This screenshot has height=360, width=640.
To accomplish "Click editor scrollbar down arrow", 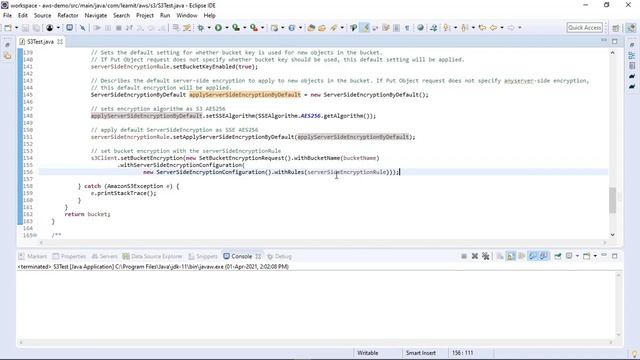I will click(612, 234).
